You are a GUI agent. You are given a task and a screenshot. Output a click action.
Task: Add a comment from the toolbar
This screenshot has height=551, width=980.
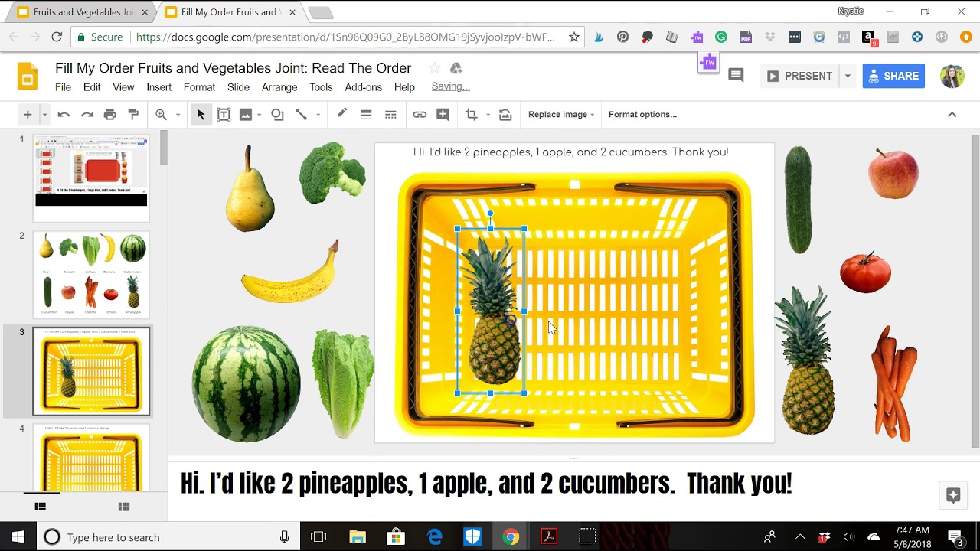pos(443,115)
